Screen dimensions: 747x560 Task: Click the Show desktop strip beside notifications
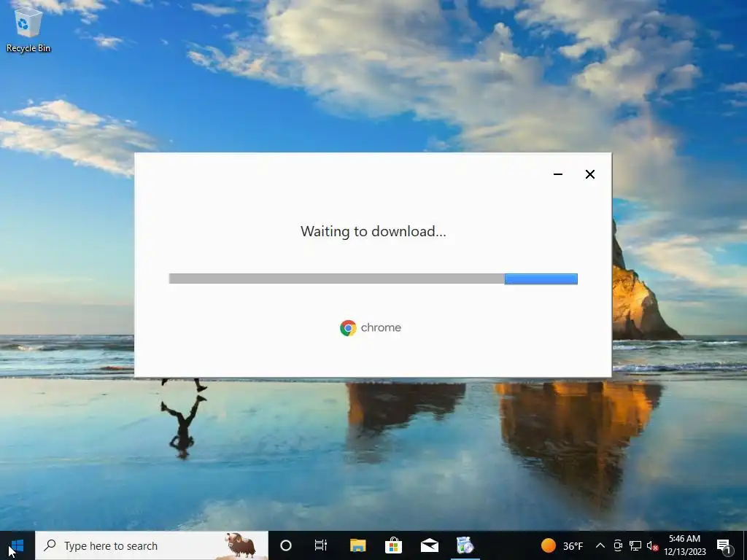[x=745, y=545]
